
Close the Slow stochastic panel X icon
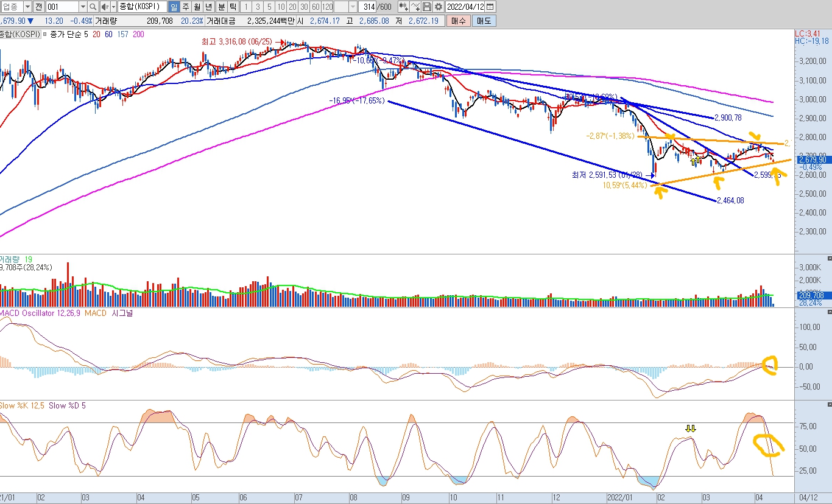tap(829, 404)
